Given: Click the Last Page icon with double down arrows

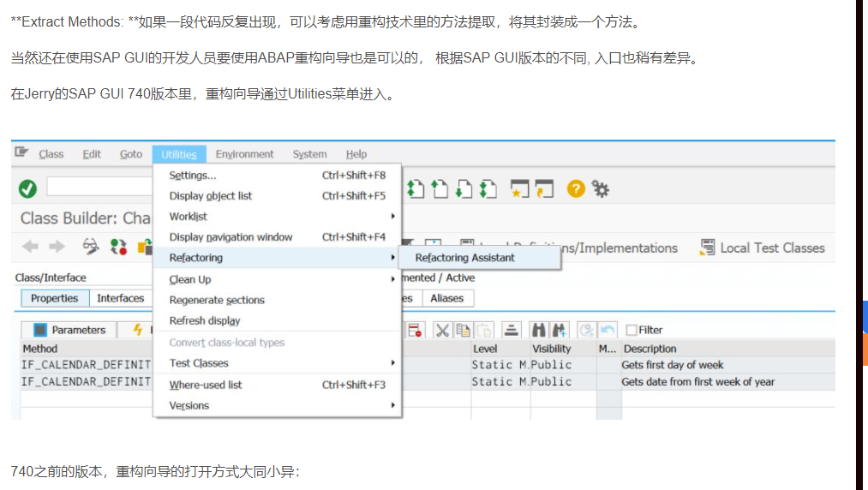Looking at the screenshot, I should 488,188.
